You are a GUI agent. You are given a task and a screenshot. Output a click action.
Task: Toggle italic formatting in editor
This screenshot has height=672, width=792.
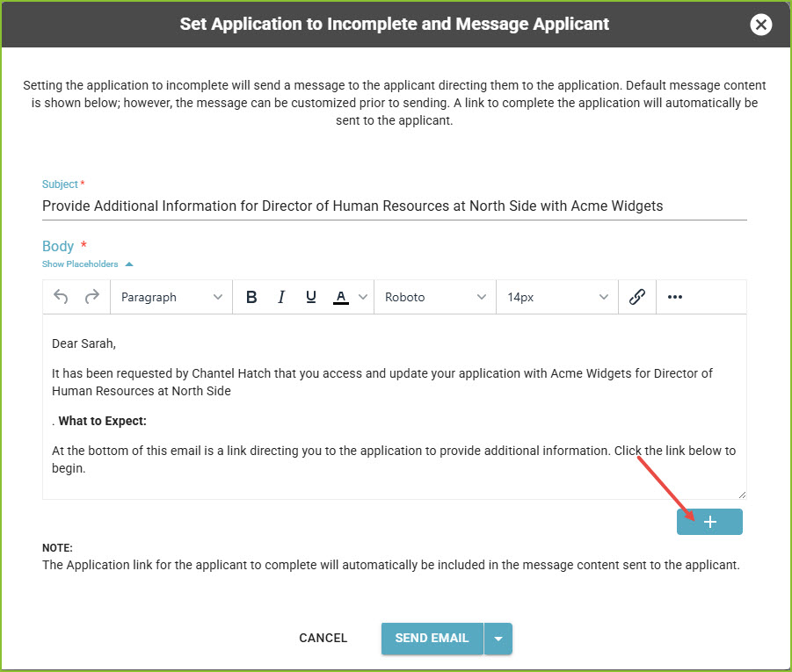coord(280,297)
